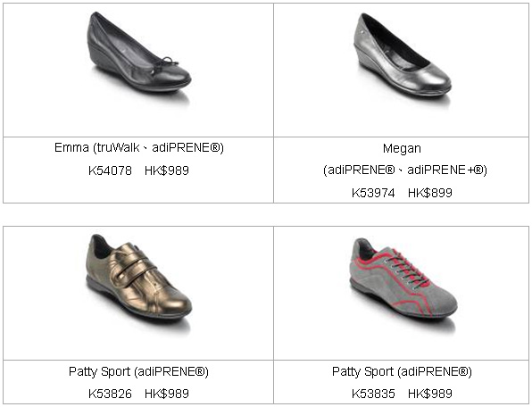Click product code K53826

point(110,394)
